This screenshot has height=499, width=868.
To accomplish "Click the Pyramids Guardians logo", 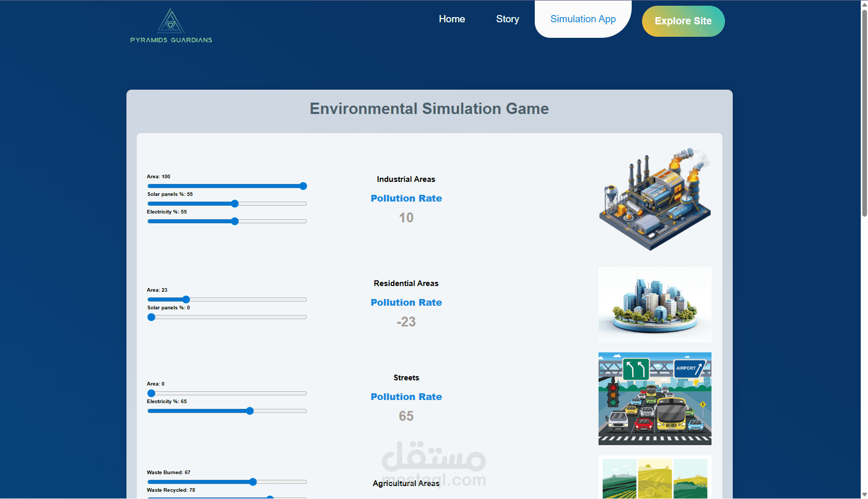I will (x=171, y=26).
